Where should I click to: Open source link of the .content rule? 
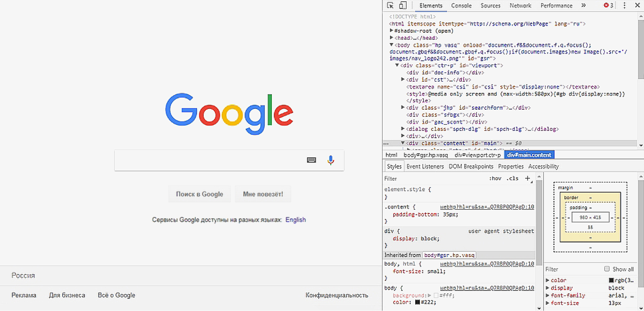(487, 207)
